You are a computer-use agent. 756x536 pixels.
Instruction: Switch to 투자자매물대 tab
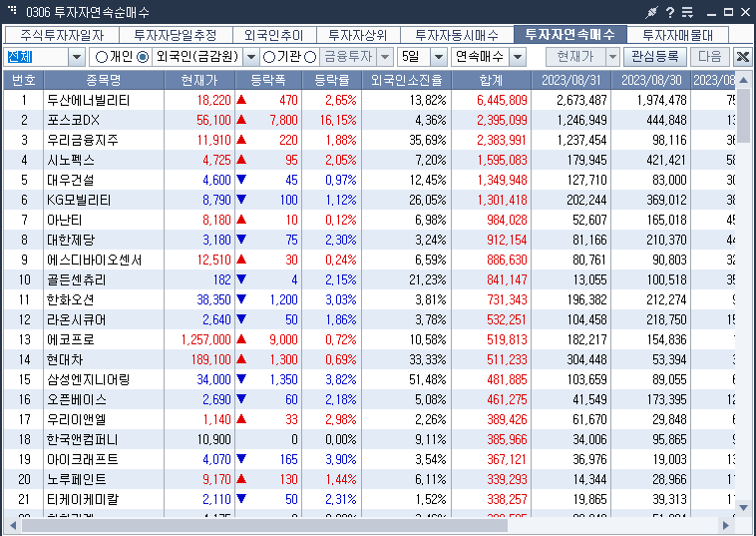click(x=677, y=35)
